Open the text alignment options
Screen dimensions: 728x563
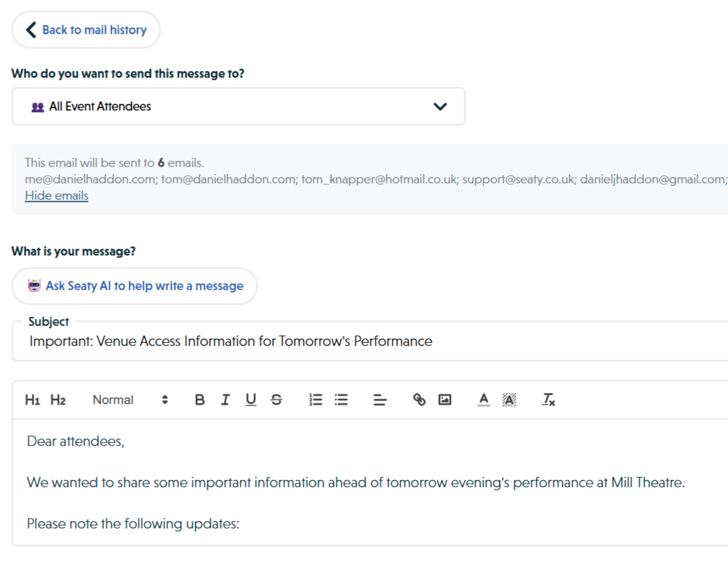(x=379, y=399)
